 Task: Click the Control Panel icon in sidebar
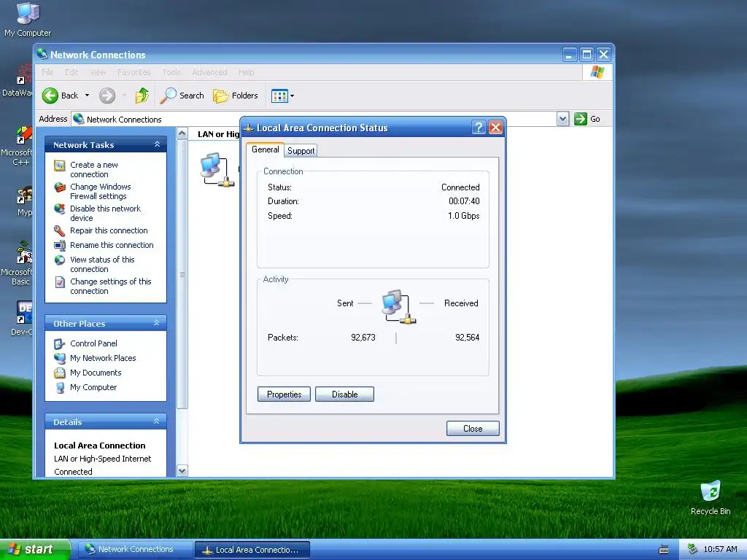coord(60,344)
